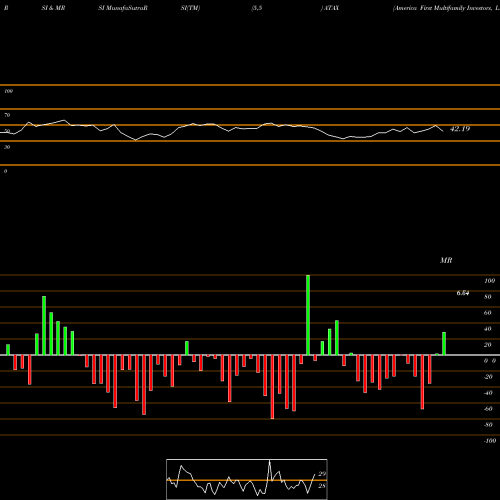The width and height of the screenshot is (500, 500).
Task: Click the '(5,5' parameter text in the header
Action: (x=257, y=8)
